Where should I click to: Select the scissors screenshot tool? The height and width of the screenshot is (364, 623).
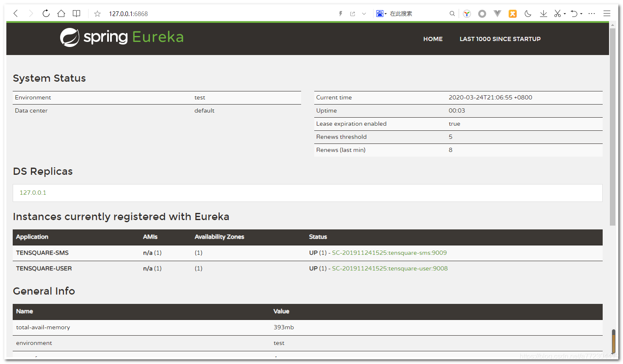(557, 13)
